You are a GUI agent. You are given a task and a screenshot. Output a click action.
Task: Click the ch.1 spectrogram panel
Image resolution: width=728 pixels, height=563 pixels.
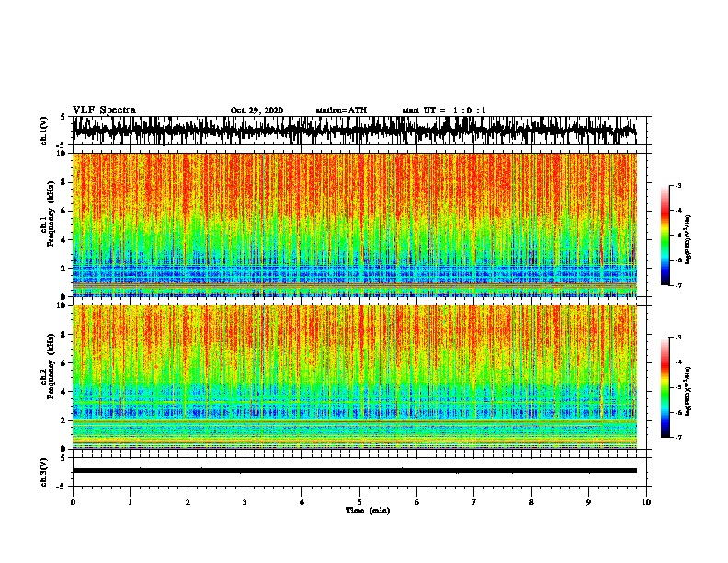tap(354, 224)
